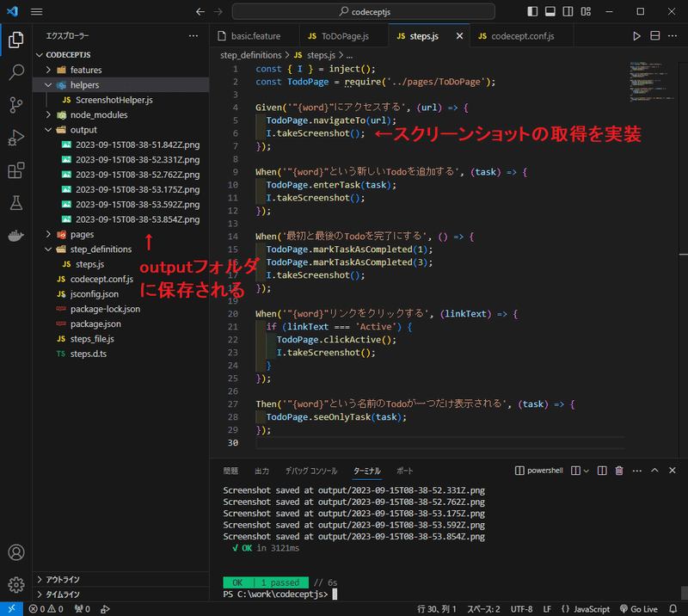Open the launch profile dropdown arrow
This screenshot has height=616, width=688.
[586, 471]
